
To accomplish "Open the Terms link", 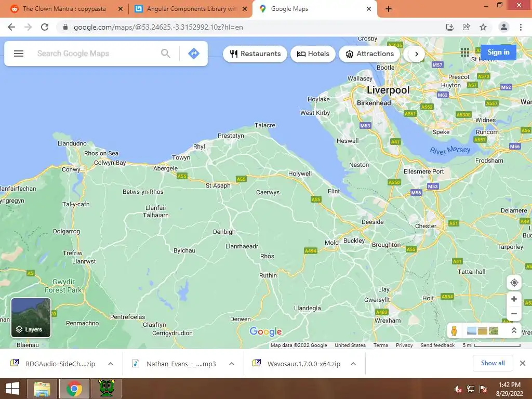I will (x=381, y=345).
